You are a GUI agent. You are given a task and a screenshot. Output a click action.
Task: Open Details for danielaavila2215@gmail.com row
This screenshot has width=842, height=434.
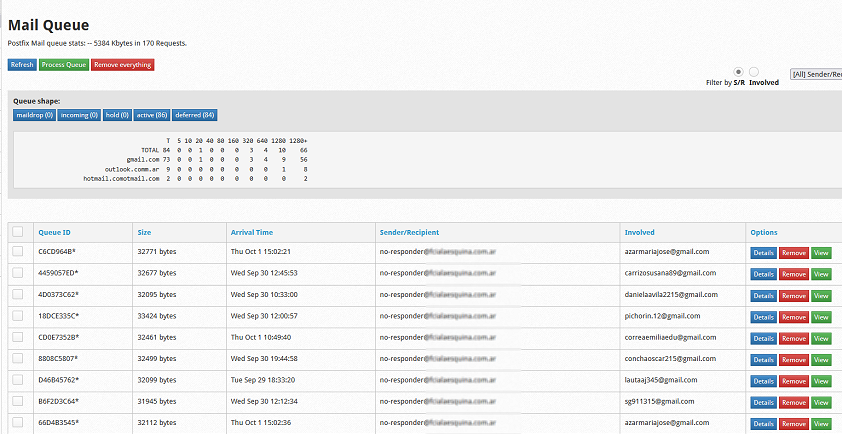click(x=764, y=296)
